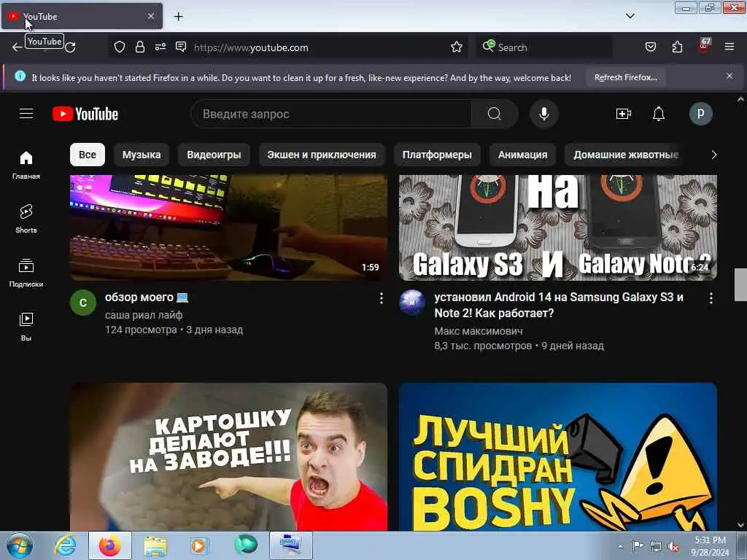Open more options for Android 14 video
747x560 pixels.
point(711,298)
